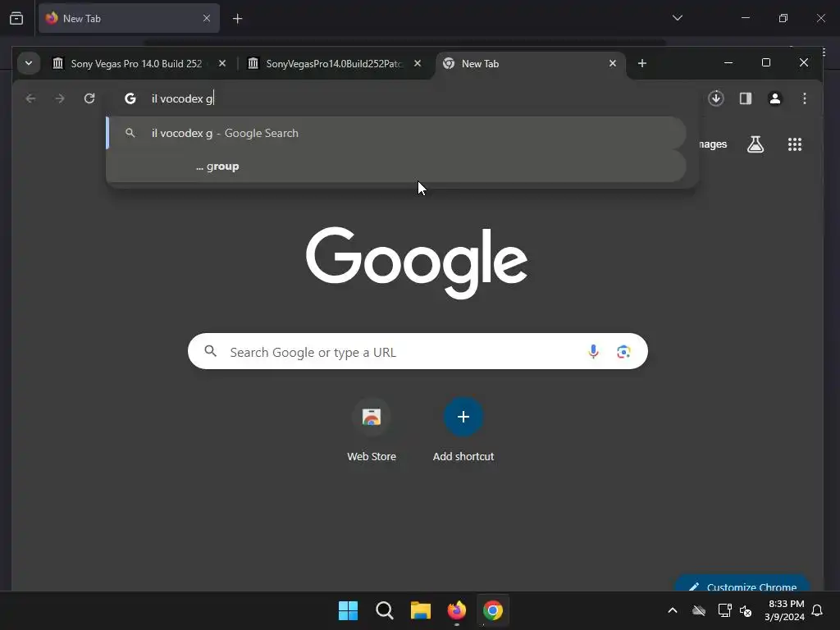
Task: Choose the '... group' suggestion
Action: pyautogui.click(x=396, y=166)
